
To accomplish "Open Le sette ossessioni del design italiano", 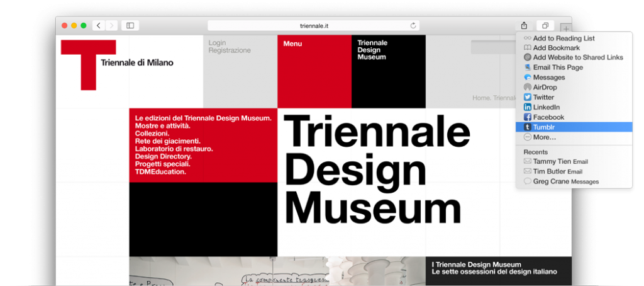I will pos(494,272).
